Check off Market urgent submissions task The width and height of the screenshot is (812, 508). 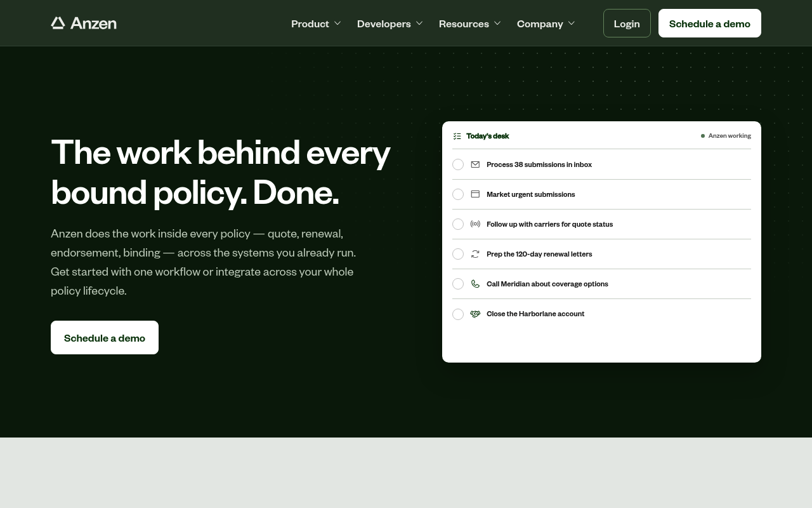pyautogui.click(x=458, y=194)
